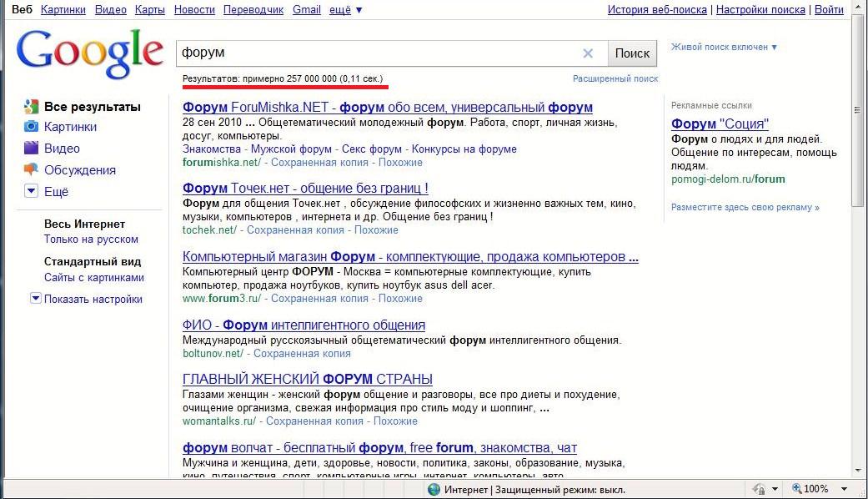Open Настройки поиска link
The width and height of the screenshot is (868, 499).
(760, 10)
